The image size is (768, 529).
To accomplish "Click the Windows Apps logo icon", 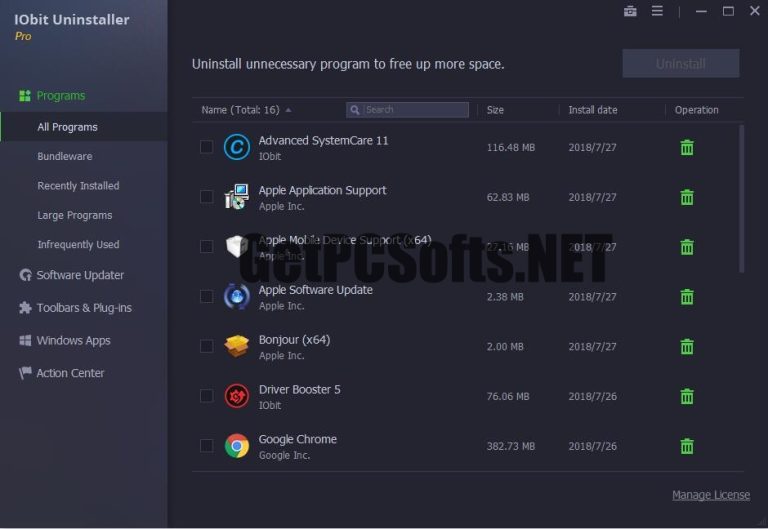I will click(x=25, y=340).
